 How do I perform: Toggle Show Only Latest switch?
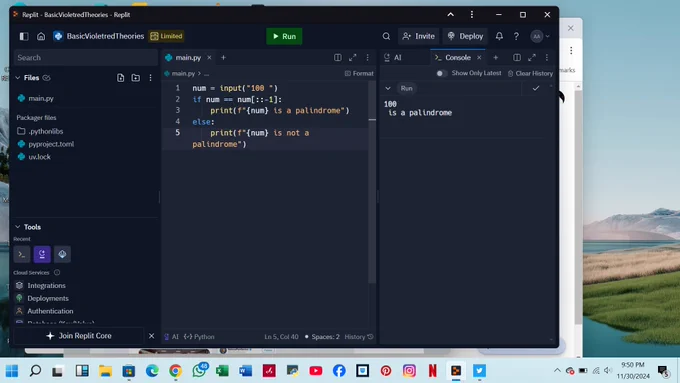pyautogui.click(x=441, y=73)
